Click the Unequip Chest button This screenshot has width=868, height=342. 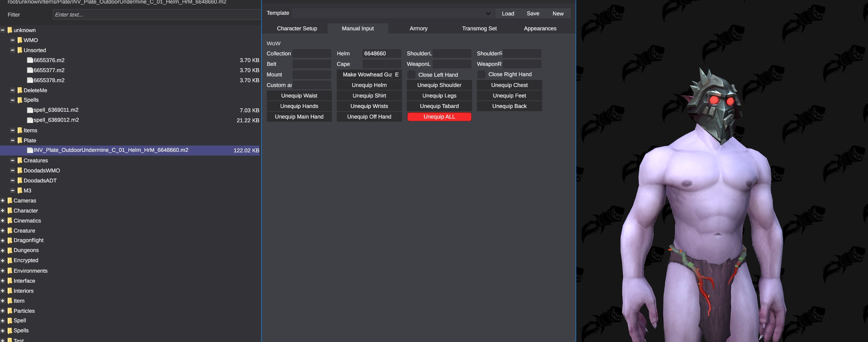509,85
